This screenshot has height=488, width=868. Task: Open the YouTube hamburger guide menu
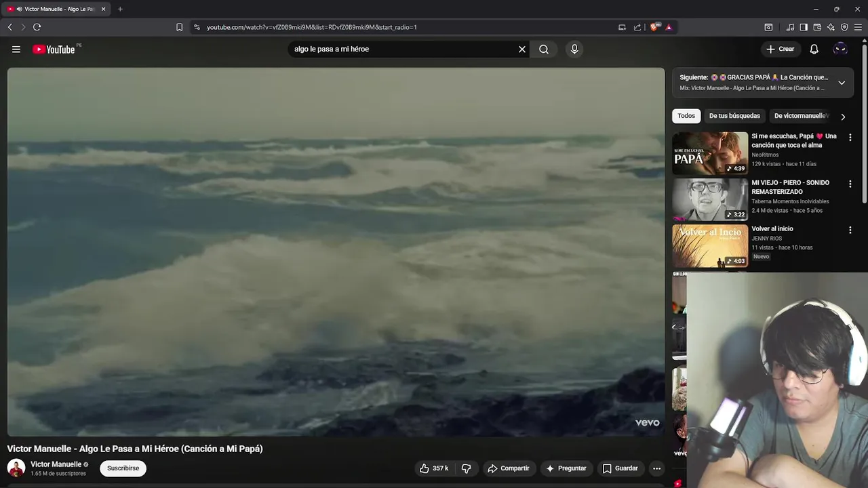(x=16, y=49)
